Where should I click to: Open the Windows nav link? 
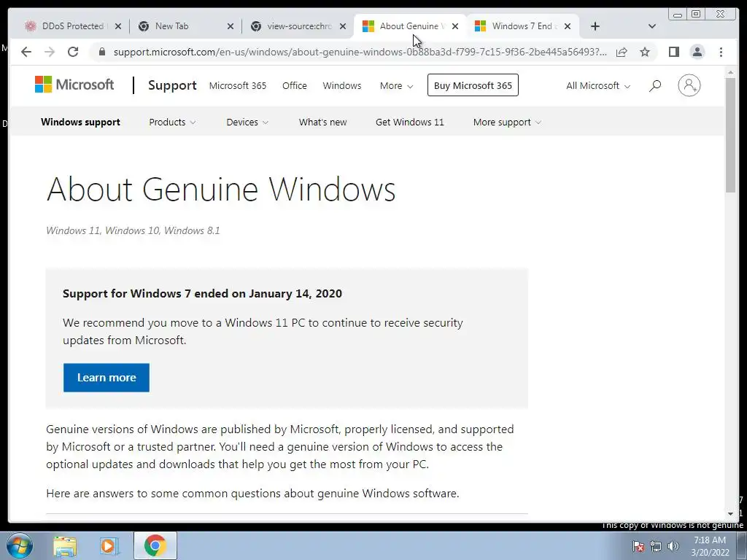click(x=342, y=86)
